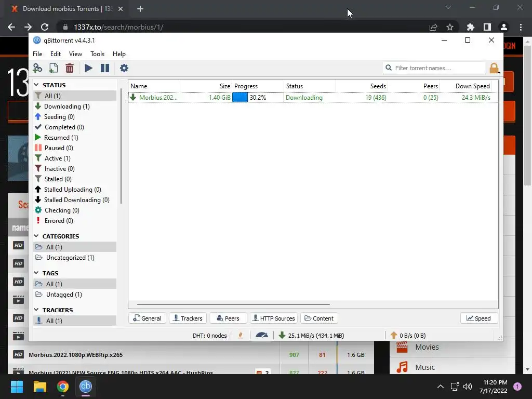This screenshot has height=399, width=532.
Task: Click the green download speed arrow in the status bar
Action: 282,335
